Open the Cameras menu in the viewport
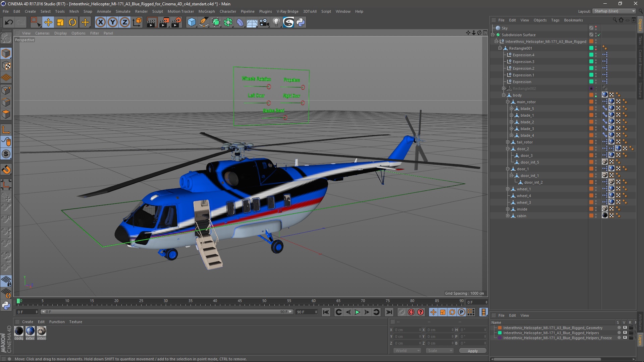 42,33
